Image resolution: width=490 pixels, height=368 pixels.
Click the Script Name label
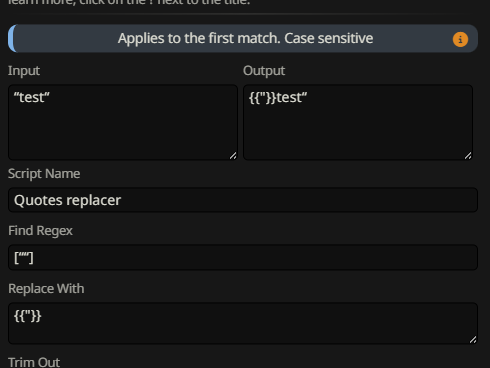point(44,174)
